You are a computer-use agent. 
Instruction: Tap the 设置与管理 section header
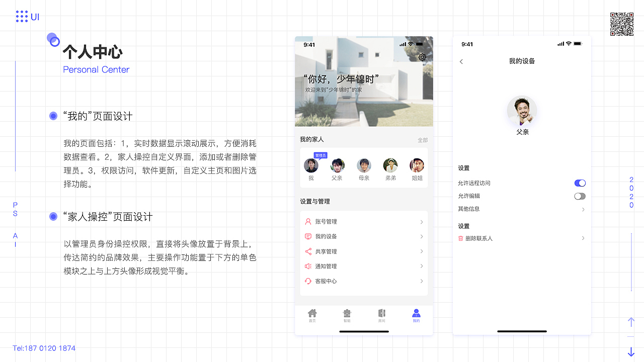pos(315,201)
